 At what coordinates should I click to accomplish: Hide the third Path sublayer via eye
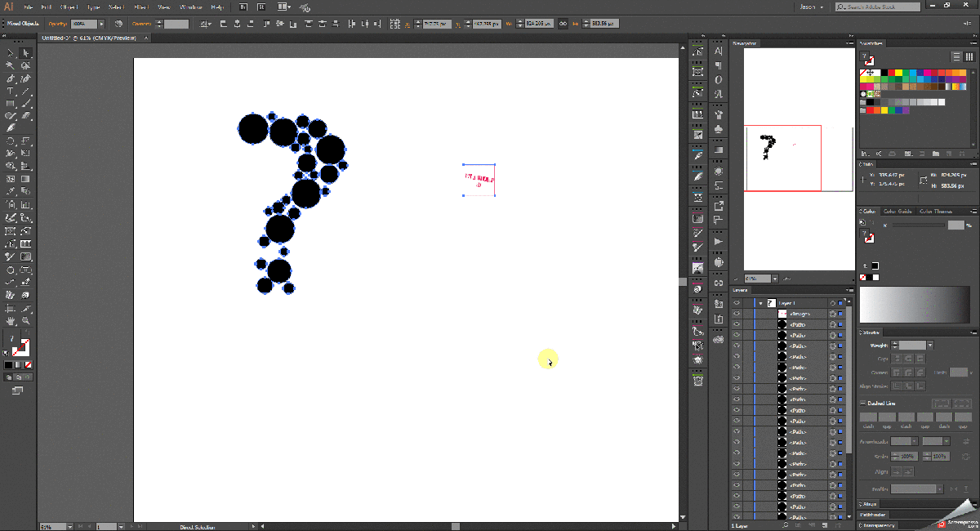click(x=737, y=346)
